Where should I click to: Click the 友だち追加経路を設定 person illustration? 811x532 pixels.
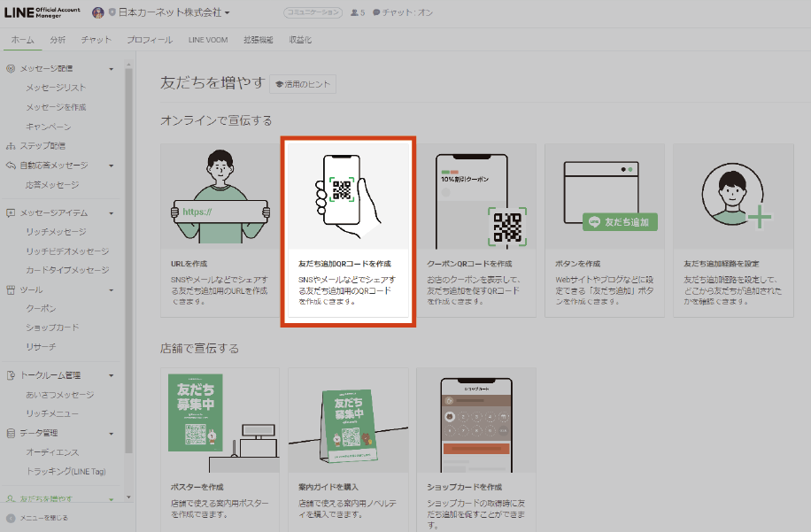(733, 197)
